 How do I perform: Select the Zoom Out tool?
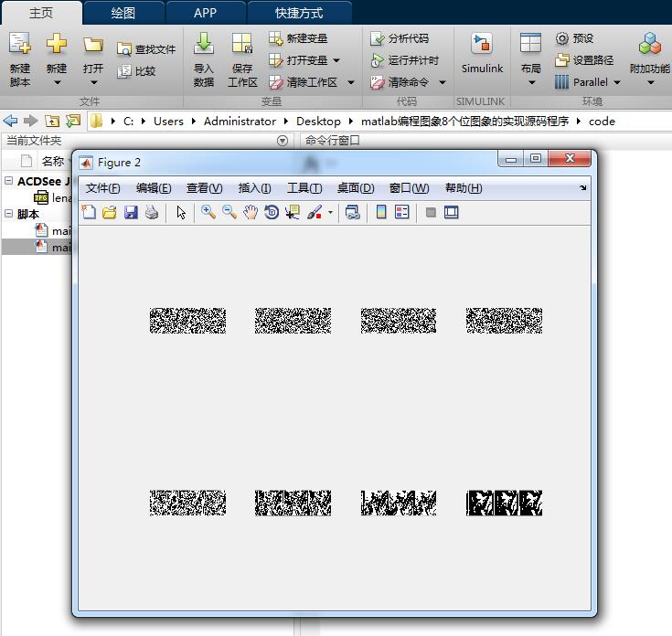(229, 212)
